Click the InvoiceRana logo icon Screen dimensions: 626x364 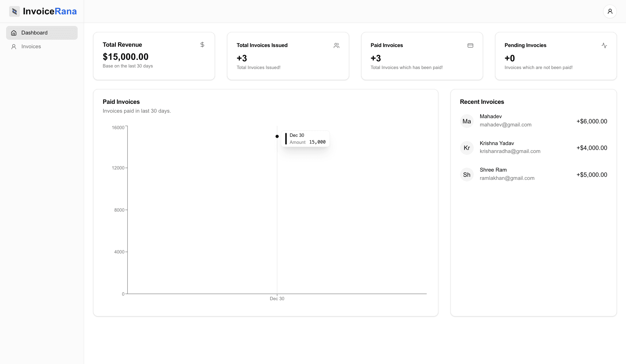coord(14,11)
